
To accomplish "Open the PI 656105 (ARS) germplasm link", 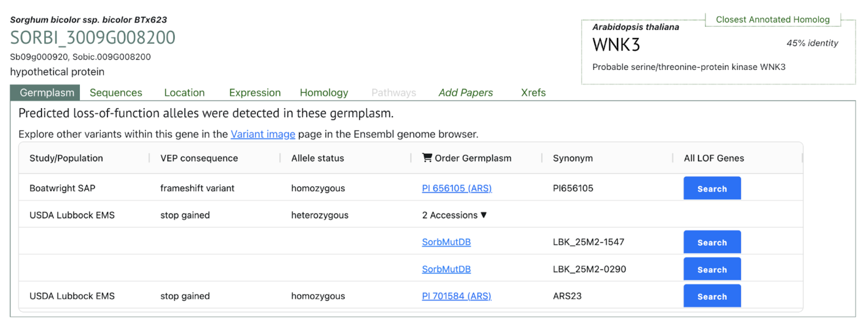I will (x=456, y=188).
